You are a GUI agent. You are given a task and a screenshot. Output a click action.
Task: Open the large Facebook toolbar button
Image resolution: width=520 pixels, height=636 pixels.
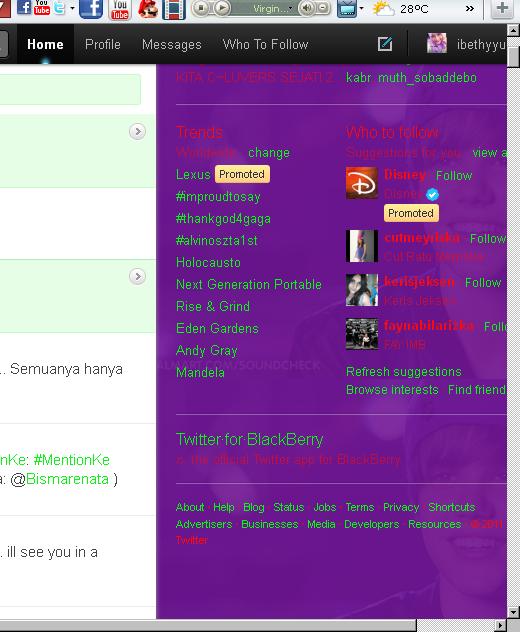click(91, 9)
